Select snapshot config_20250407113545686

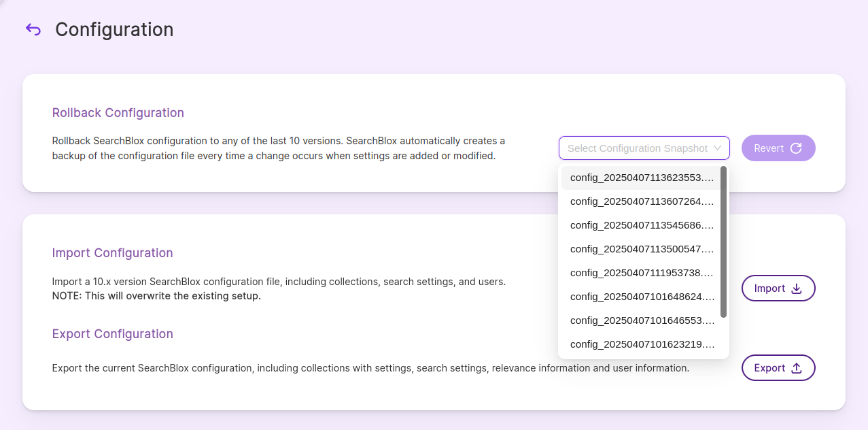[640, 225]
